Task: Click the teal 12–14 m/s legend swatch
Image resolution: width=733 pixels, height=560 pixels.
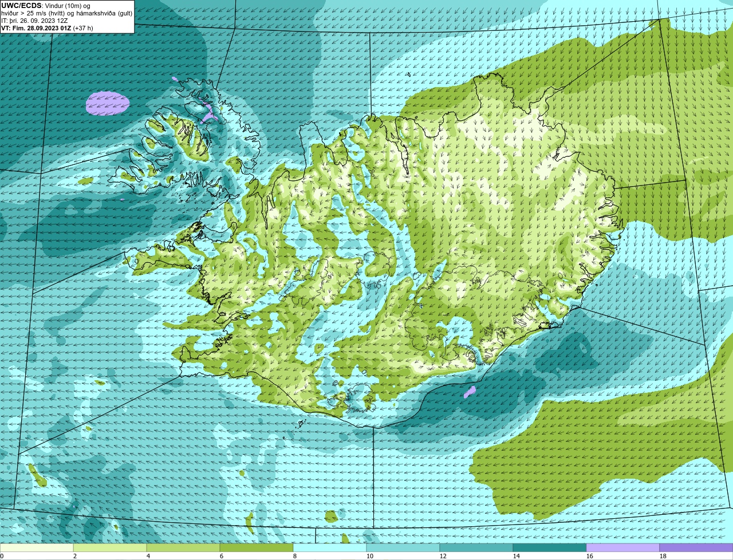Action: [x=476, y=547]
